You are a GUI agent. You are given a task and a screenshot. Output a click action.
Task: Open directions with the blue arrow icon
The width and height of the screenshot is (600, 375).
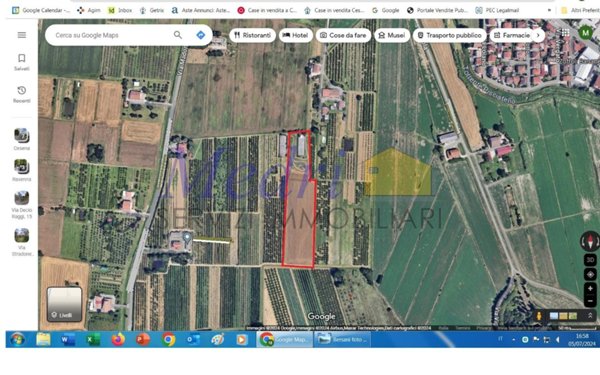[201, 35]
